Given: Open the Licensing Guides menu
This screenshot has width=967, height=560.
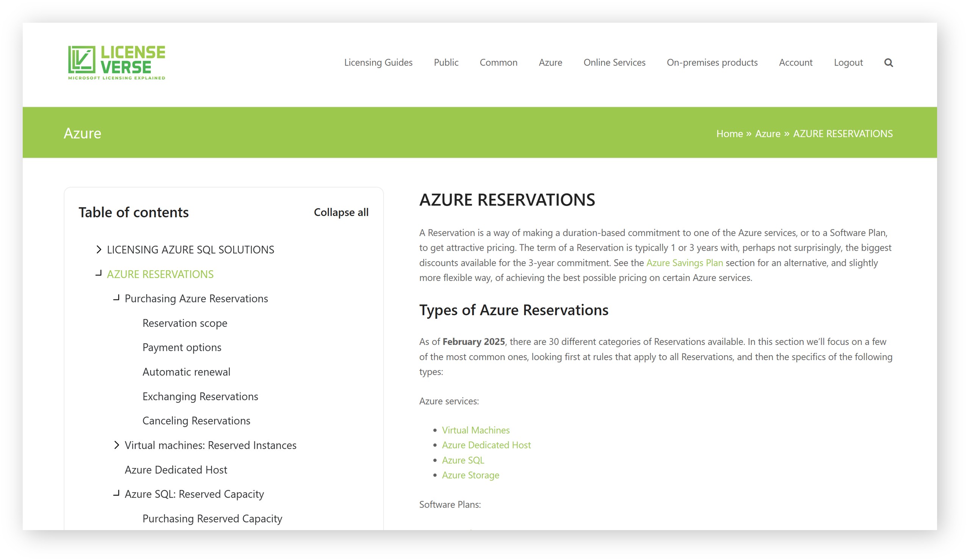Looking at the screenshot, I should pyautogui.click(x=378, y=62).
